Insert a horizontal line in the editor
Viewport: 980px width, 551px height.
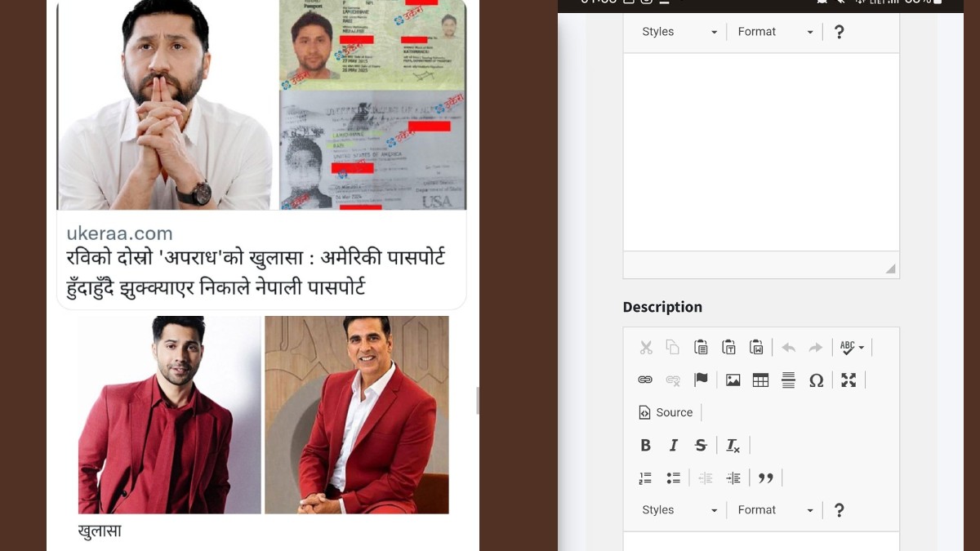(x=788, y=380)
